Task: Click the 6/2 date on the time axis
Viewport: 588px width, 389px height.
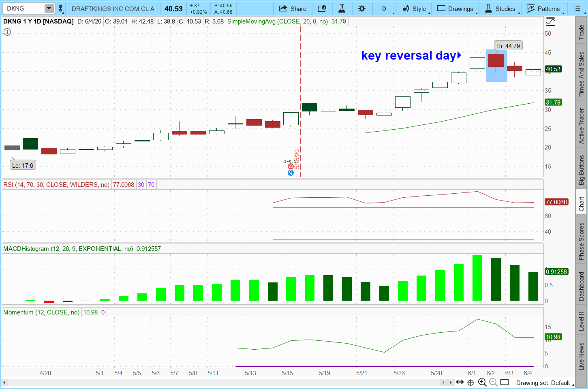Action: [491, 373]
